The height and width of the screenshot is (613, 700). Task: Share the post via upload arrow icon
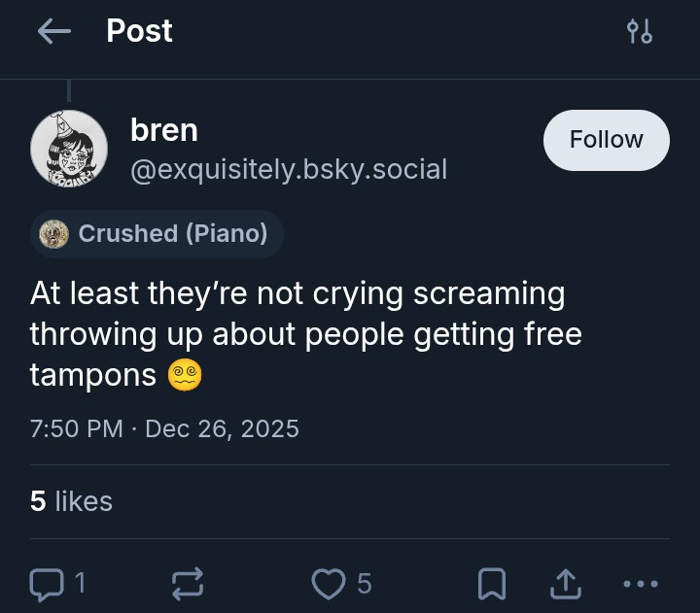565,583
